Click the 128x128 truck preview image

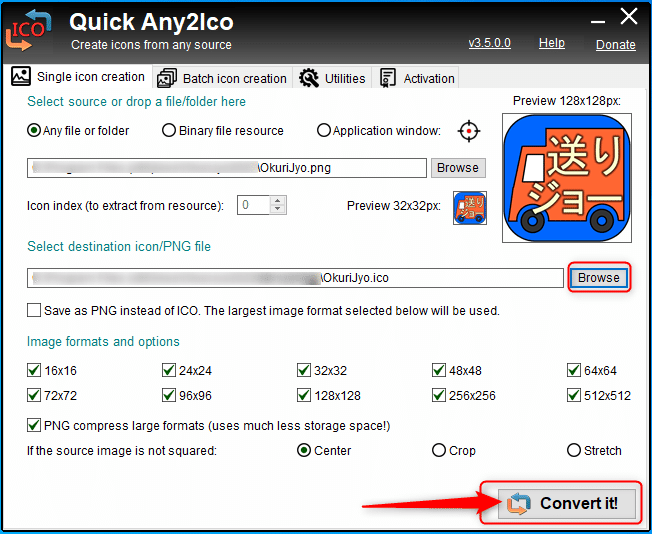click(x=567, y=178)
